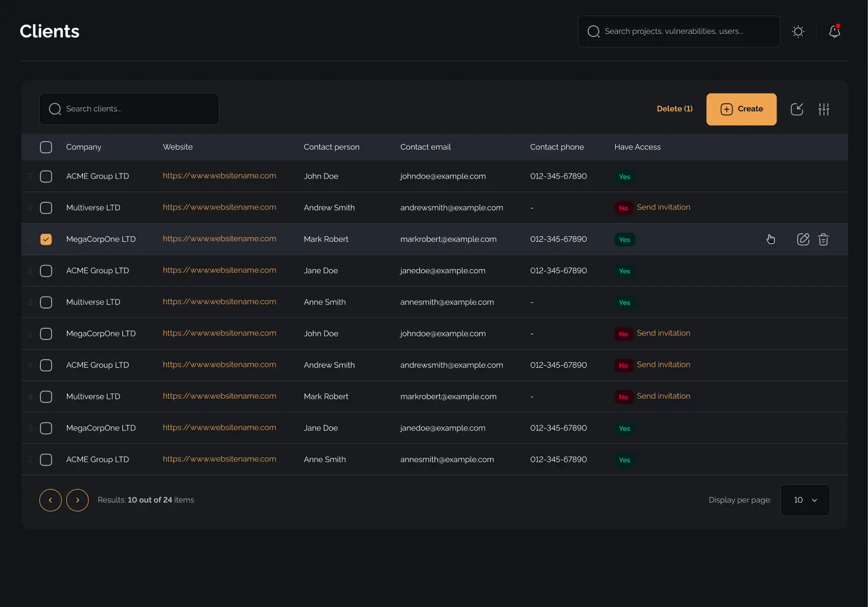The image size is (868, 607).
Task: Open notifications bell icon
Action: [x=835, y=31]
